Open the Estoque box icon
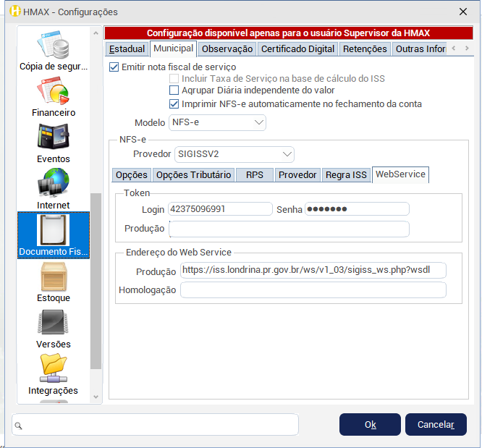This screenshot has width=482, height=448. click(54, 277)
